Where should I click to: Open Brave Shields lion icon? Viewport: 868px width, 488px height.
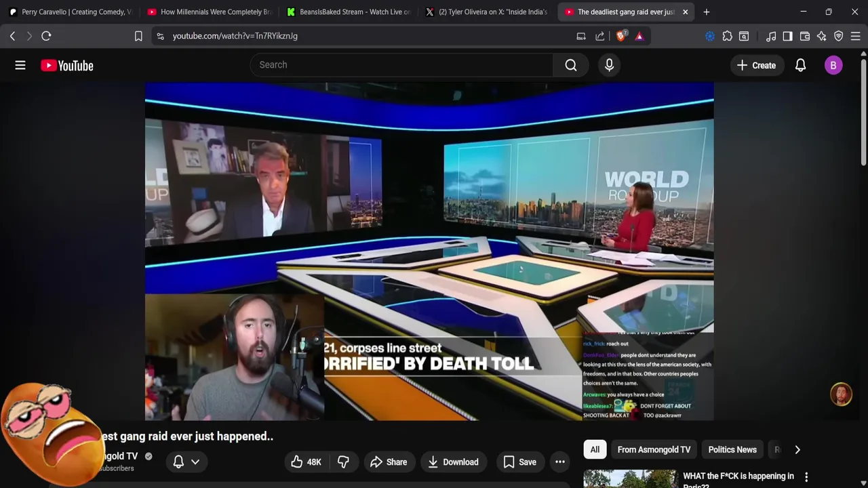click(620, 36)
